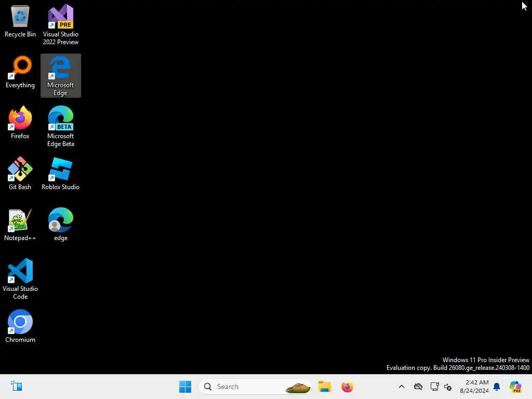Open the muted volume tray icon
This screenshot has height=399, width=532.
448,387
